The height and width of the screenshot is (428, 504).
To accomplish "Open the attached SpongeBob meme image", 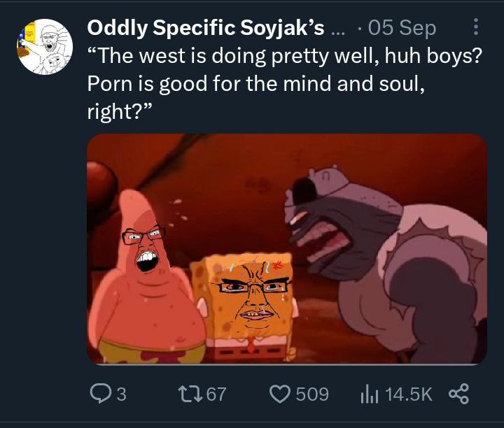I will coord(286,248).
